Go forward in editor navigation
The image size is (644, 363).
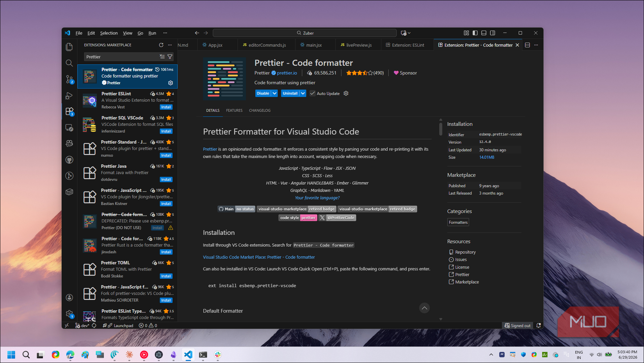206,33
